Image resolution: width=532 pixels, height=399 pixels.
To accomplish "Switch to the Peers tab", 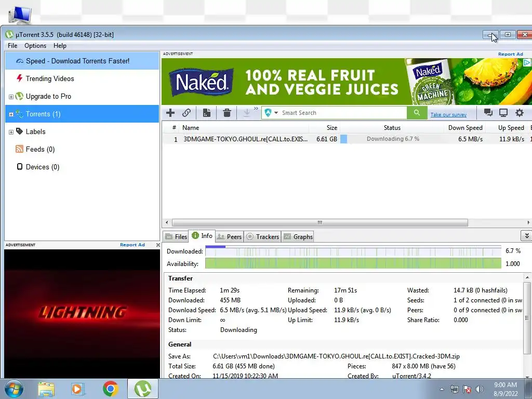I will 229,237.
